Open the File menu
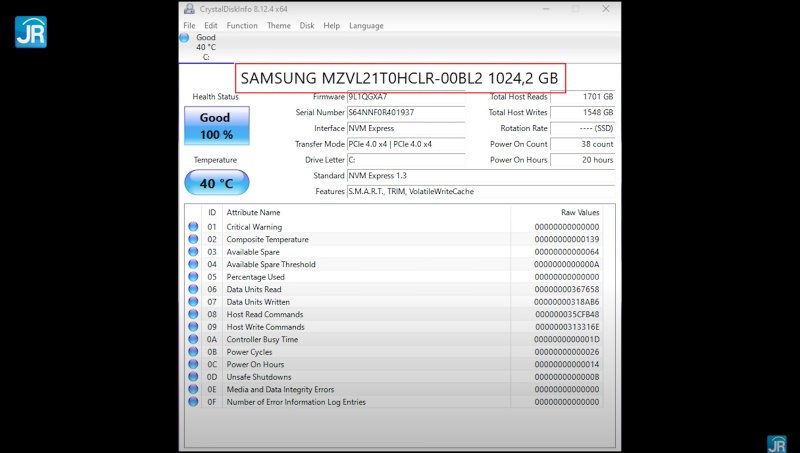This screenshot has height=453, width=800. (x=189, y=25)
